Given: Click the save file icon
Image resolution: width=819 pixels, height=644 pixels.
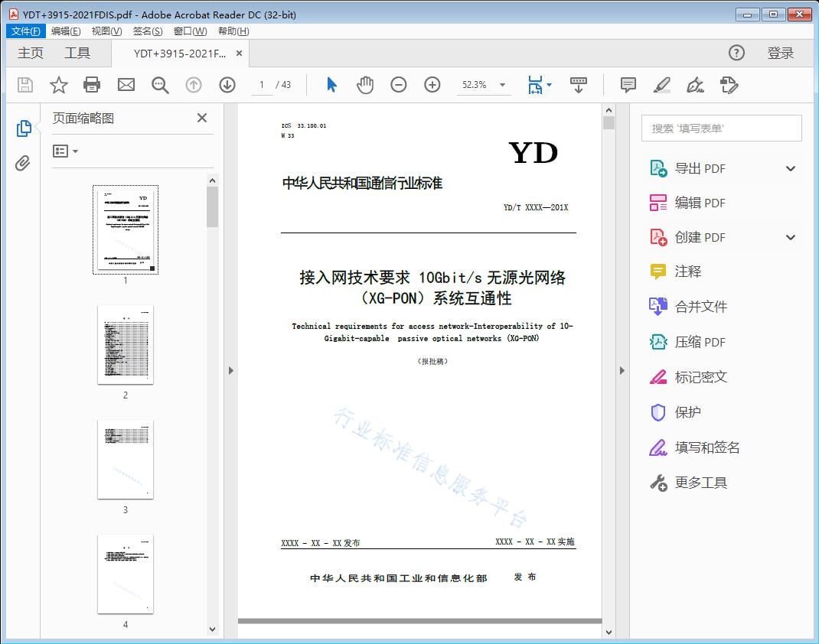Looking at the screenshot, I should pos(24,85).
